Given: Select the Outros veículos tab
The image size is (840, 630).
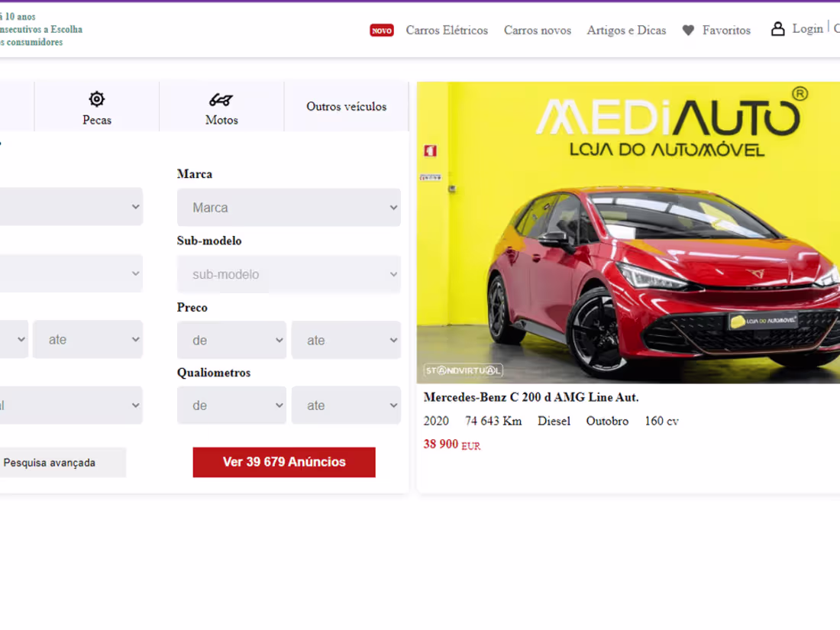Looking at the screenshot, I should tap(346, 107).
